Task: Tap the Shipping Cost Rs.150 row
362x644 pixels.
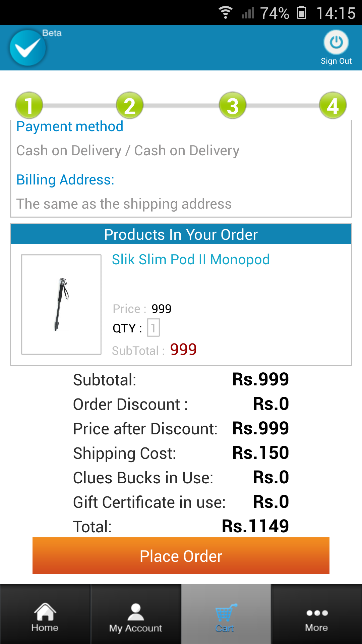Action: click(x=181, y=453)
